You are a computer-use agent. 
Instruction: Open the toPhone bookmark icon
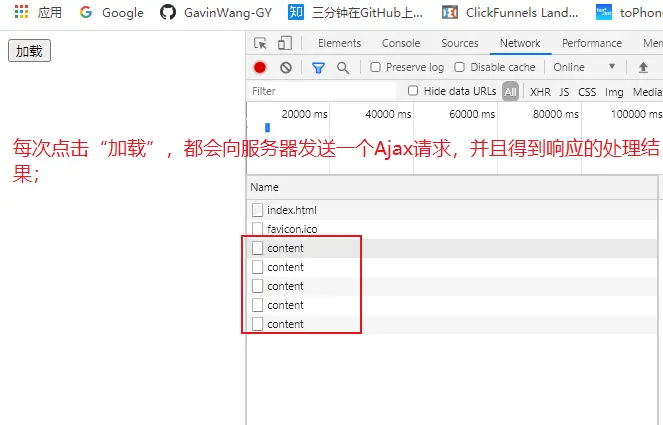click(x=604, y=12)
